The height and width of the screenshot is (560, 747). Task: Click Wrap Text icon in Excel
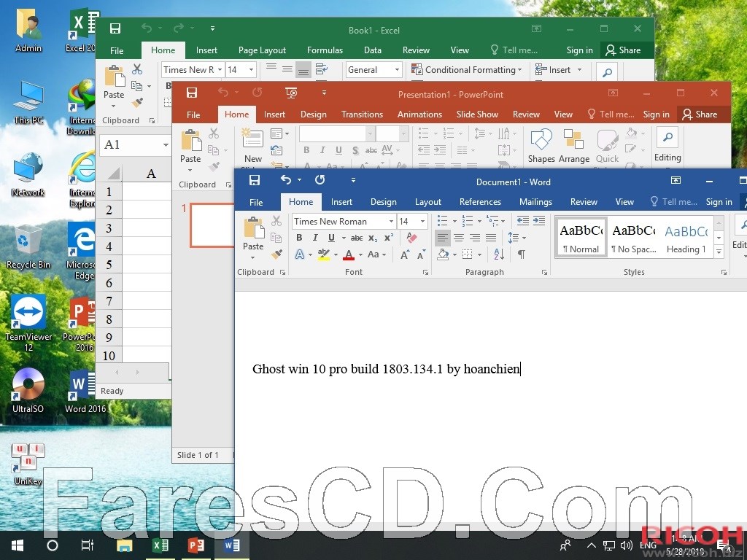click(x=322, y=70)
